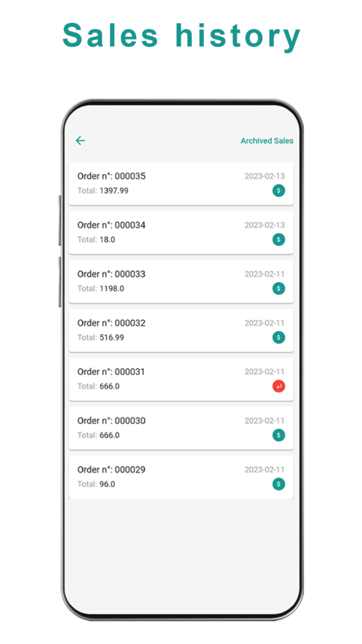Viewport: 362px width, 644px height.
Task: Select Order n° 000034 title
Action: pos(111,225)
